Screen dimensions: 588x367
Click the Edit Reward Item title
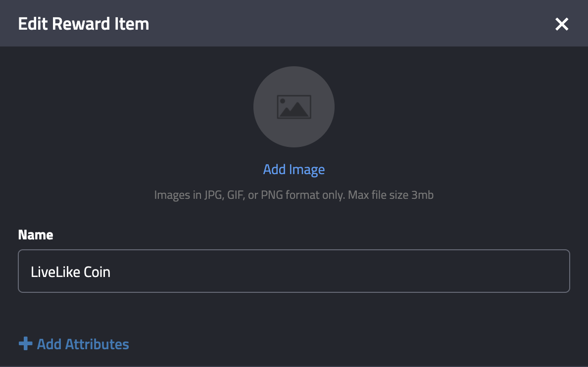point(84,24)
